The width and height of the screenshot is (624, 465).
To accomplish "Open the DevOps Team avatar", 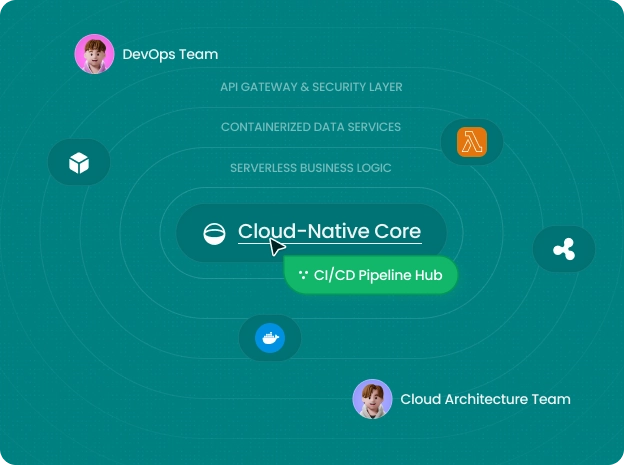I will [x=95, y=54].
